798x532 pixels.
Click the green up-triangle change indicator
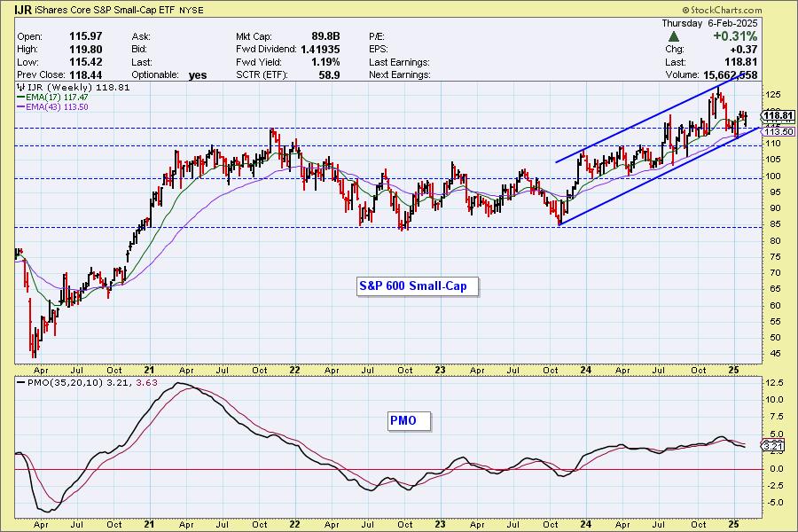coord(673,36)
